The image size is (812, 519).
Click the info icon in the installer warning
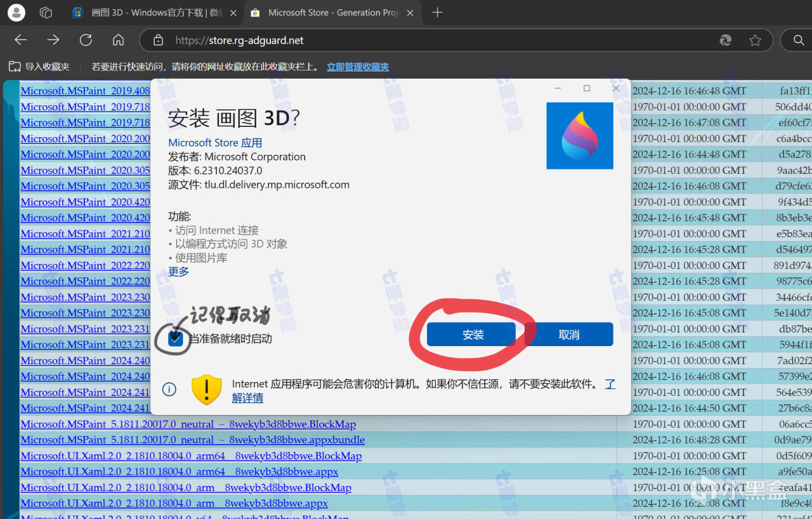coord(169,390)
